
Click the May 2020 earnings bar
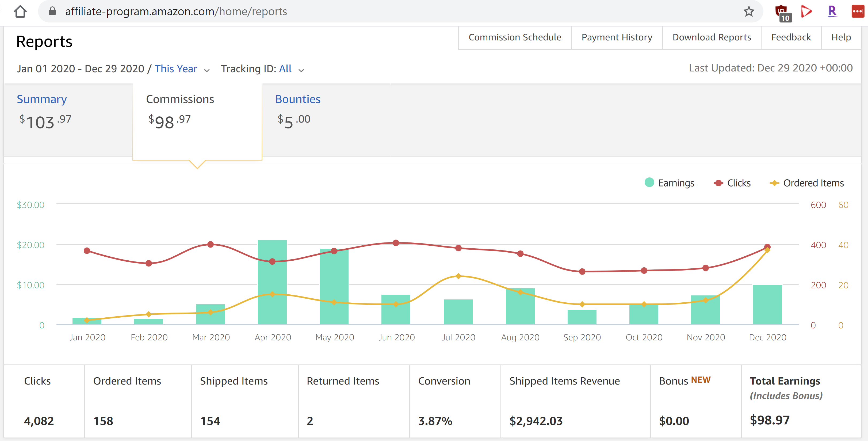tap(334, 287)
